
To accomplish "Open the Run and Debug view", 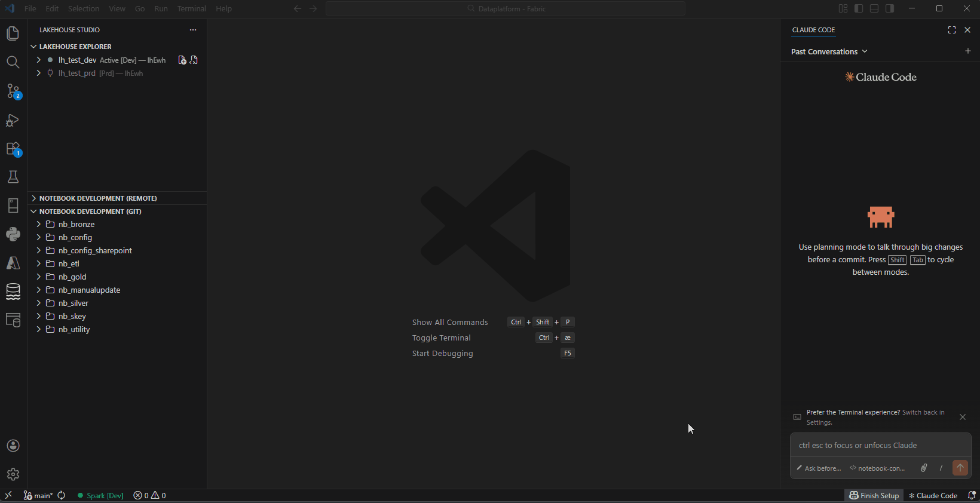I will point(13,121).
